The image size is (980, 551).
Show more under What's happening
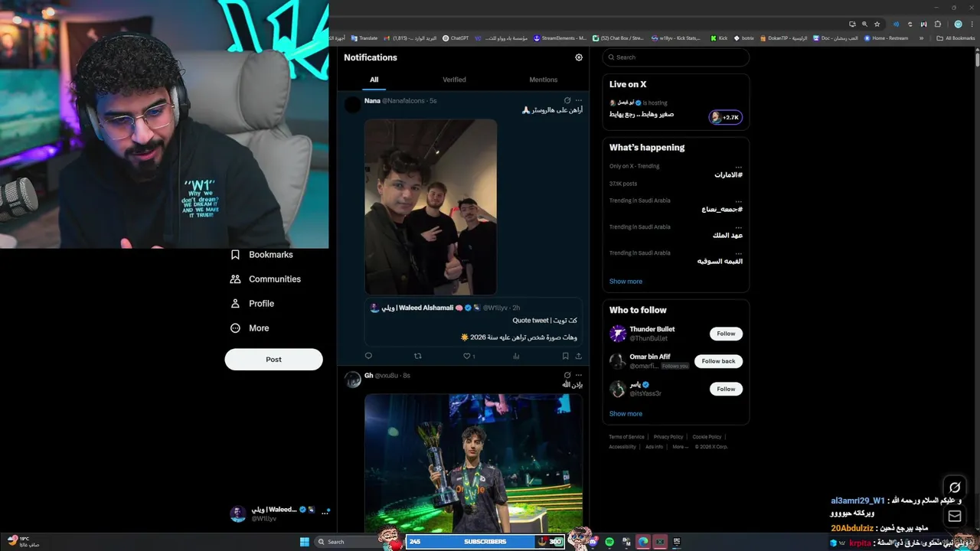tap(626, 282)
